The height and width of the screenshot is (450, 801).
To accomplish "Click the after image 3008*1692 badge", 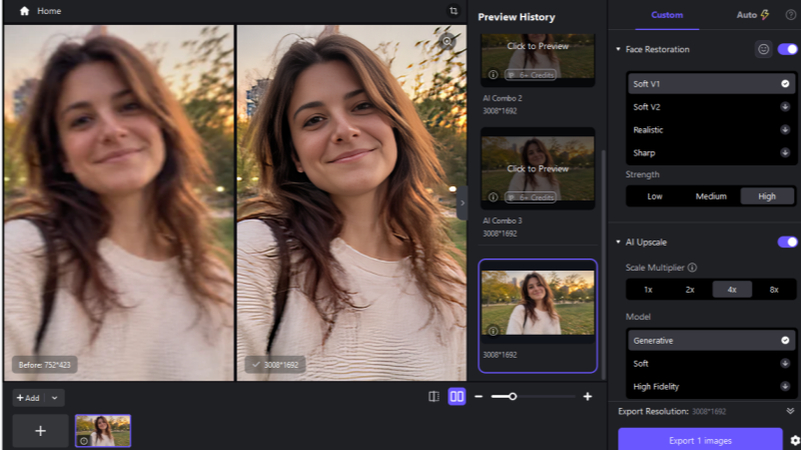I will (x=275, y=365).
